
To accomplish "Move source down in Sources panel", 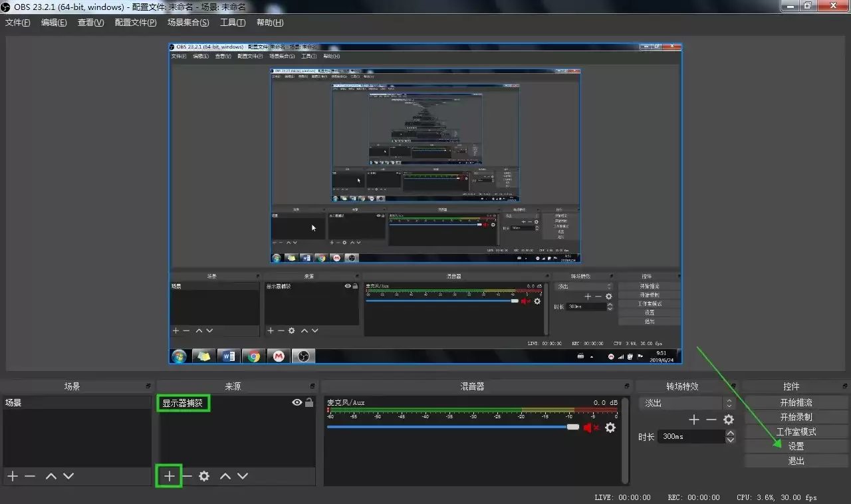I will [x=243, y=476].
